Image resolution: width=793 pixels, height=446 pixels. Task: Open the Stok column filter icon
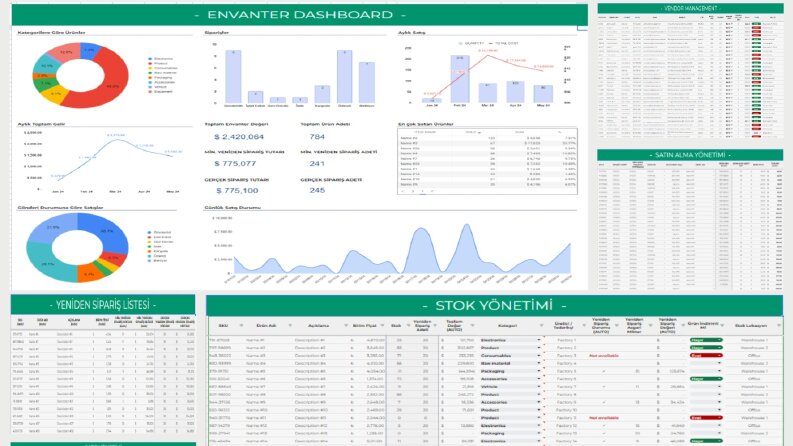pyautogui.click(x=408, y=326)
